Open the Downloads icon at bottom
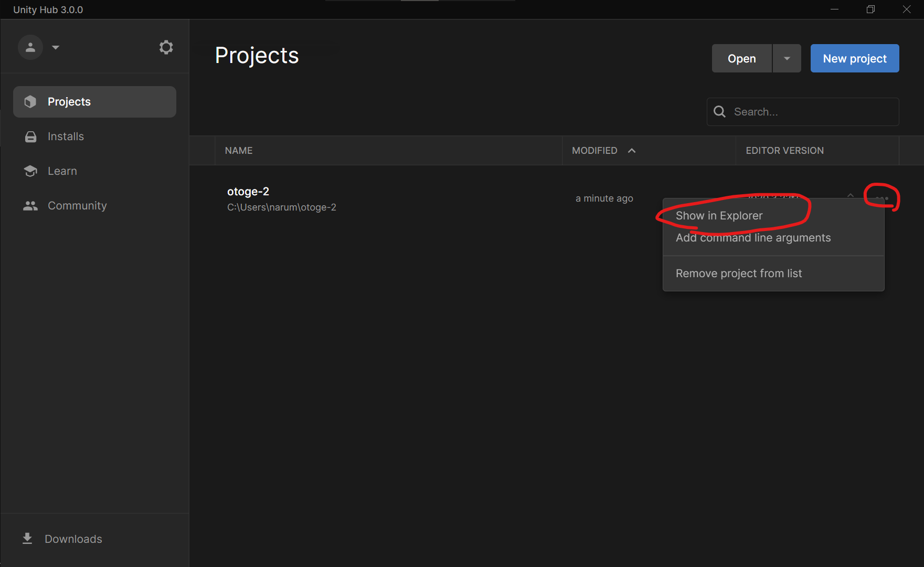 (26, 538)
